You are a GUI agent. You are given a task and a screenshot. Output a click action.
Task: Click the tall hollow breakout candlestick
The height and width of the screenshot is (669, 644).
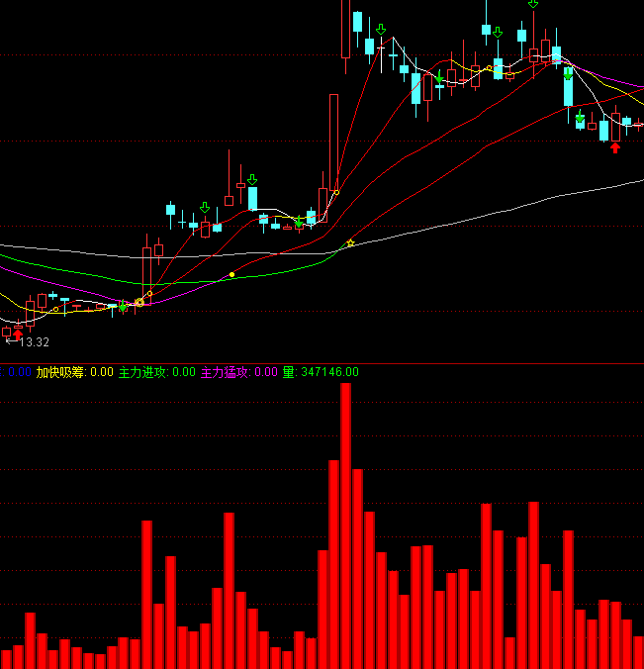click(x=334, y=139)
